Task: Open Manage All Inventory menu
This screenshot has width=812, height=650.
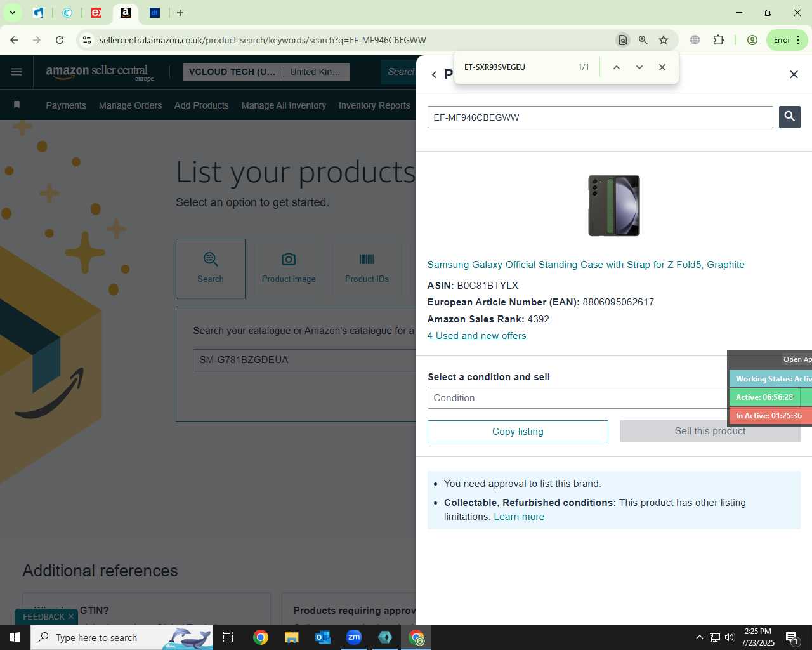Action: [284, 105]
